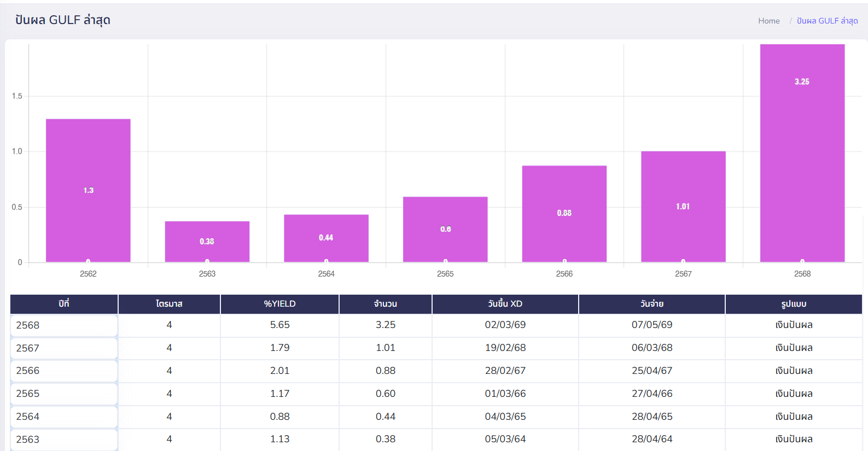Click the payment date 27/04/66
This screenshot has height=451, width=868.
[652, 394]
